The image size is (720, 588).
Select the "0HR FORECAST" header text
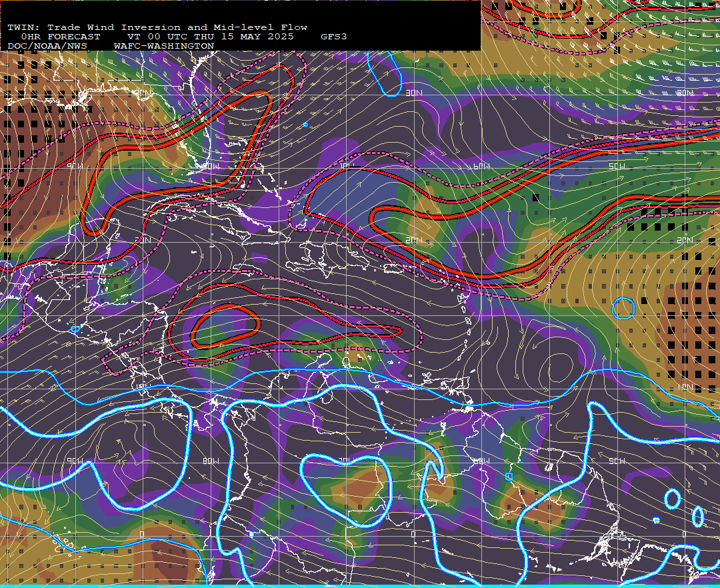click(x=61, y=37)
